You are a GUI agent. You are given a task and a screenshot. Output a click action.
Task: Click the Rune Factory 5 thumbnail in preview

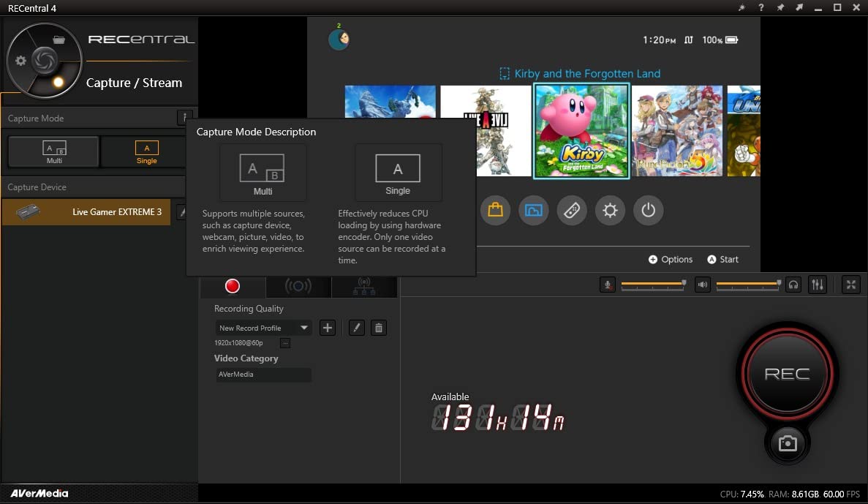click(x=677, y=131)
